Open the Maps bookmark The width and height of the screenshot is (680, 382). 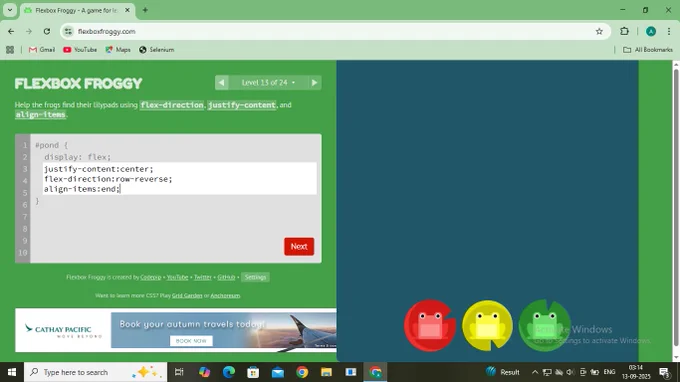(118, 50)
